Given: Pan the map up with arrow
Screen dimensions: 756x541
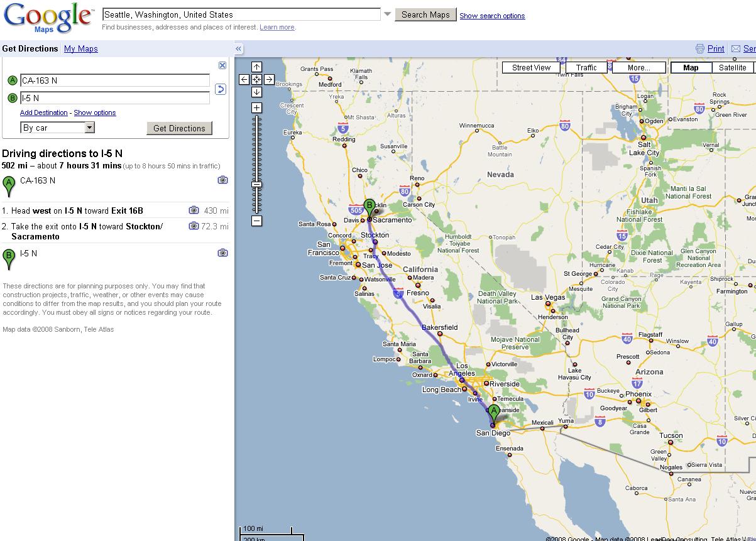Looking at the screenshot, I should click(256, 67).
